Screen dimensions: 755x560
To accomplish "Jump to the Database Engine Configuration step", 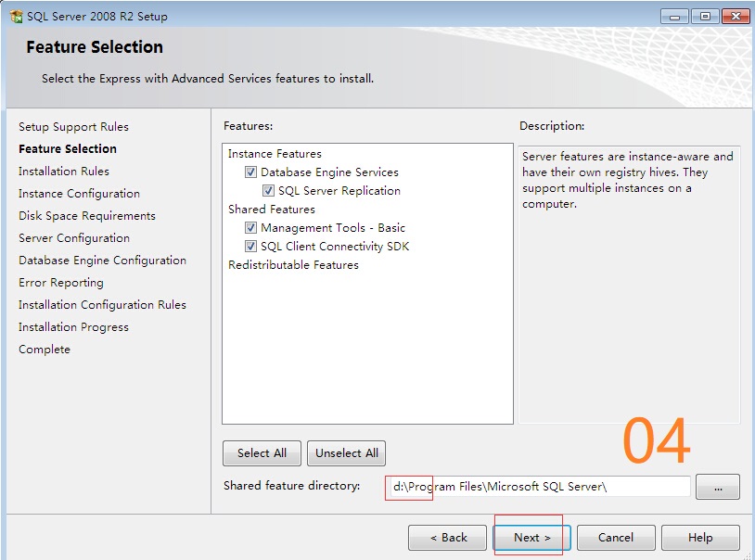I will click(x=102, y=261).
